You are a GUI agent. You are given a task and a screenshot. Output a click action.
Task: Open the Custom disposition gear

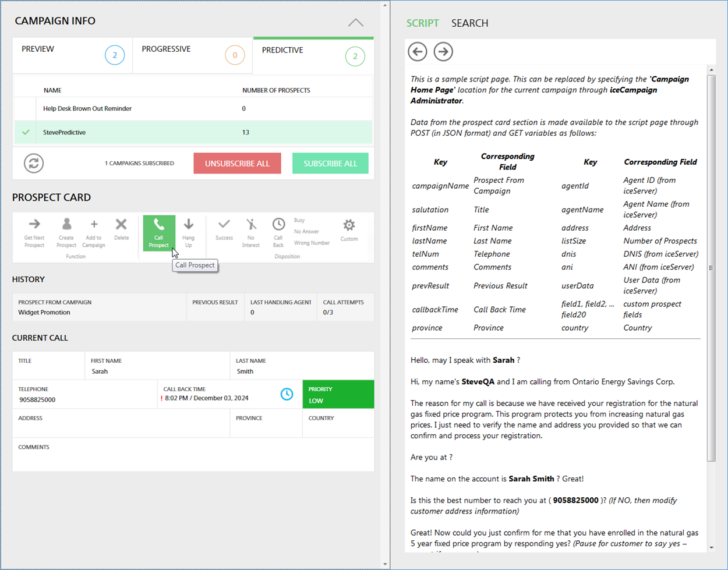pos(349,225)
